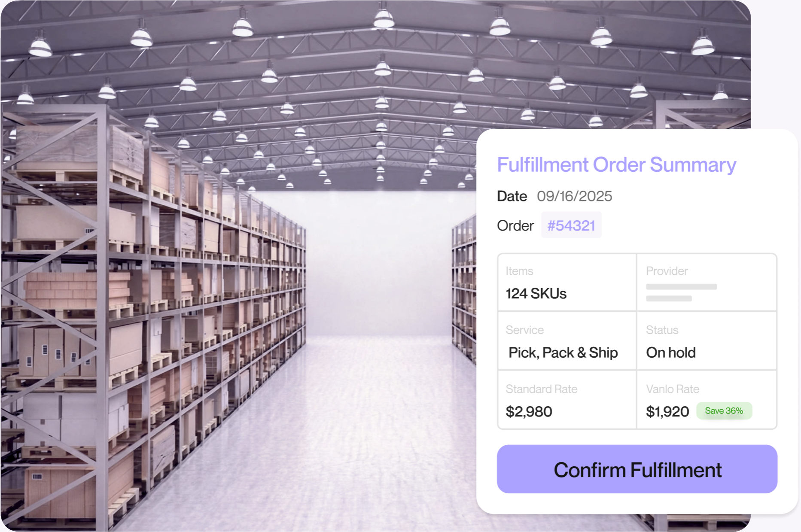Select the Fulfillment Order Summary heading
Viewport: 801px width, 532px height.
(x=616, y=165)
